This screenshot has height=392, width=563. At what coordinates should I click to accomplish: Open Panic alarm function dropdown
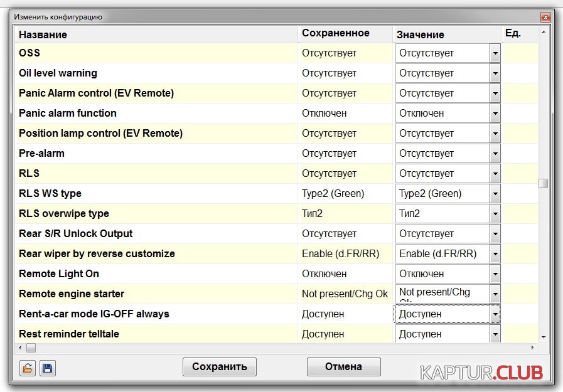[495, 114]
